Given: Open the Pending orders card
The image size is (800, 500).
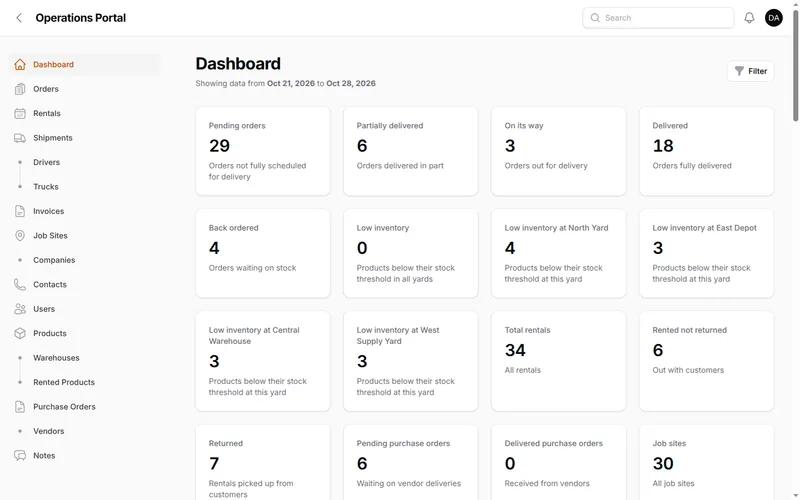Looking at the screenshot, I should [x=263, y=151].
